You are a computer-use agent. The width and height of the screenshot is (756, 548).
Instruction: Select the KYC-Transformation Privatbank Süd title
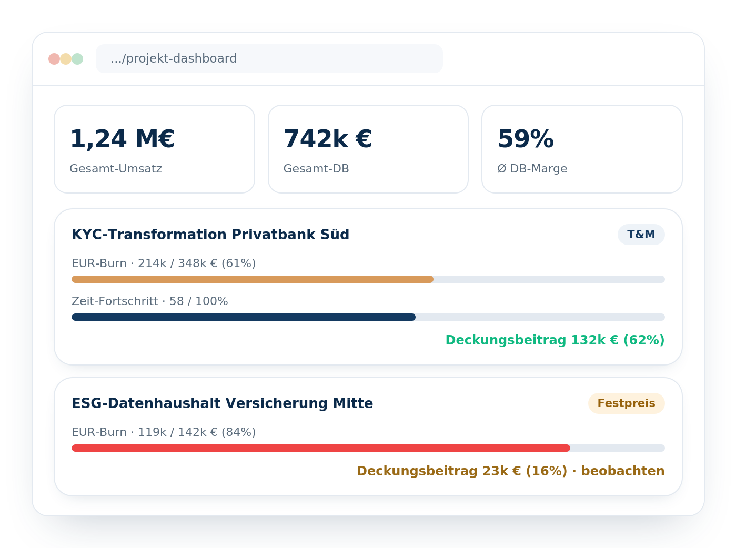coord(210,235)
